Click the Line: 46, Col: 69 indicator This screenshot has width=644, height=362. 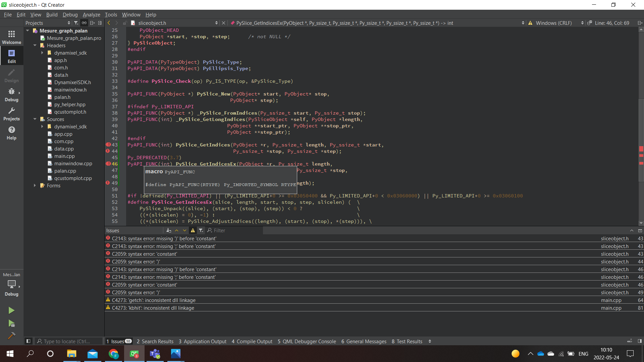pyautogui.click(x=612, y=23)
